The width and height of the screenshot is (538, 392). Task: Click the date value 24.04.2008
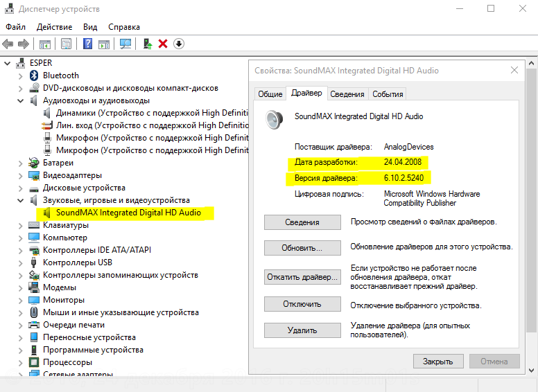coord(403,162)
